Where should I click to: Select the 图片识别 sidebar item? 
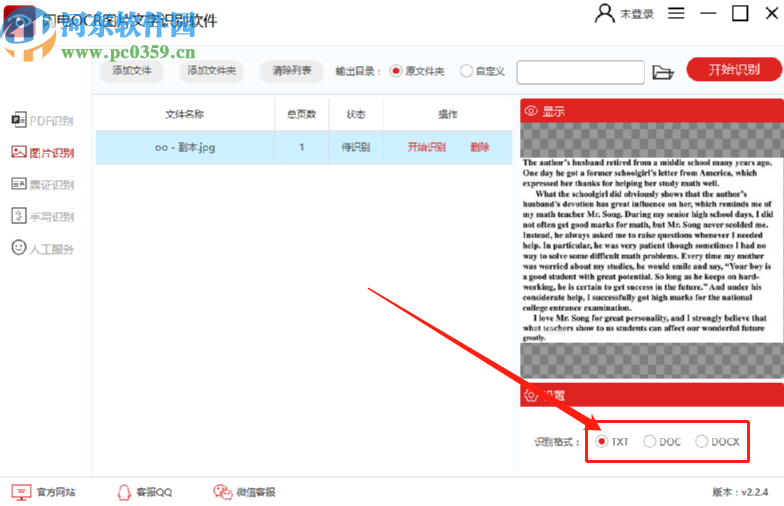click(42, 152)
